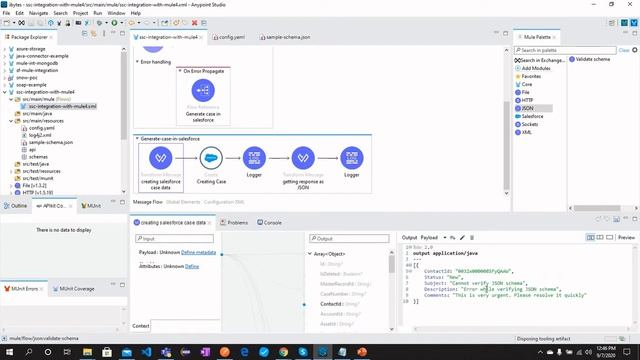Image resolution: width=640 pixels, height=360 pixels.
Task: Open the MUnit Coverage tab
Action: tap(73, 289)
